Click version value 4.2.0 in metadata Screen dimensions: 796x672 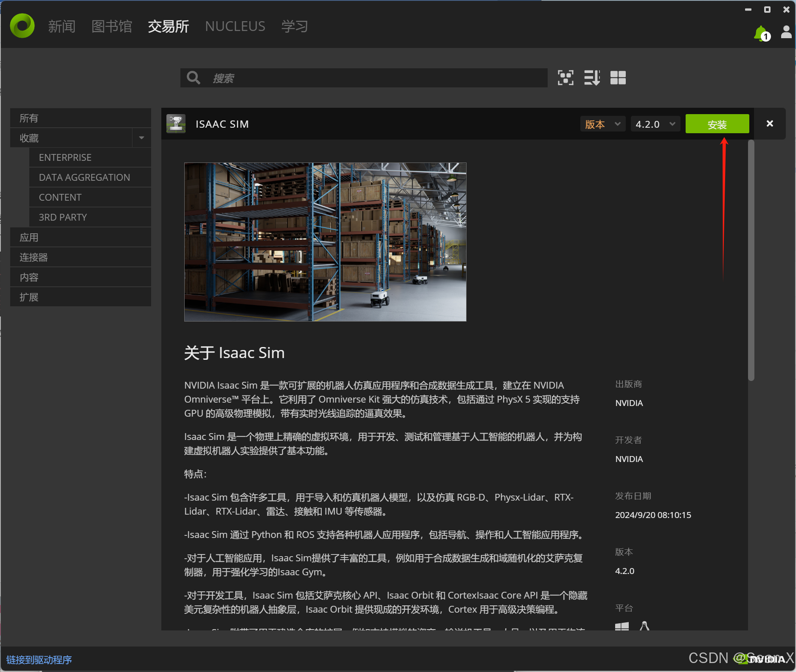click(624, 571)
